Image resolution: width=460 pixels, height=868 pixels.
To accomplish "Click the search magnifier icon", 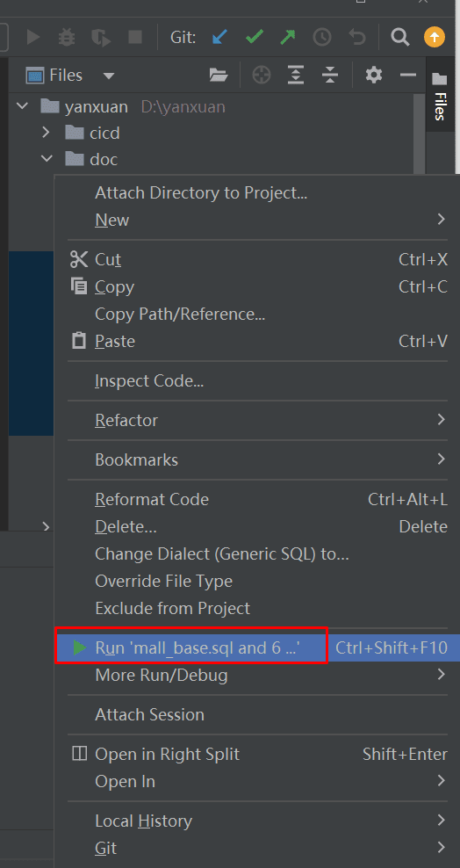I will pos(399,38).
